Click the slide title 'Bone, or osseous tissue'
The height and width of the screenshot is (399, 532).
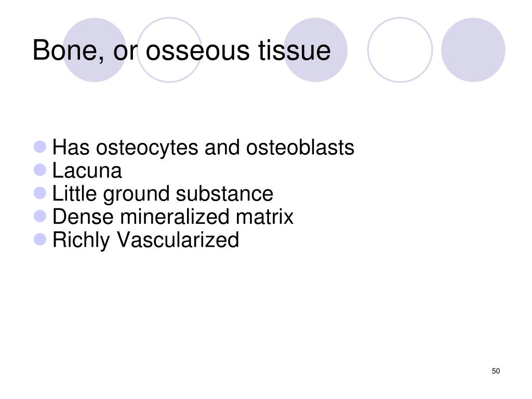(x=181, y=50)
